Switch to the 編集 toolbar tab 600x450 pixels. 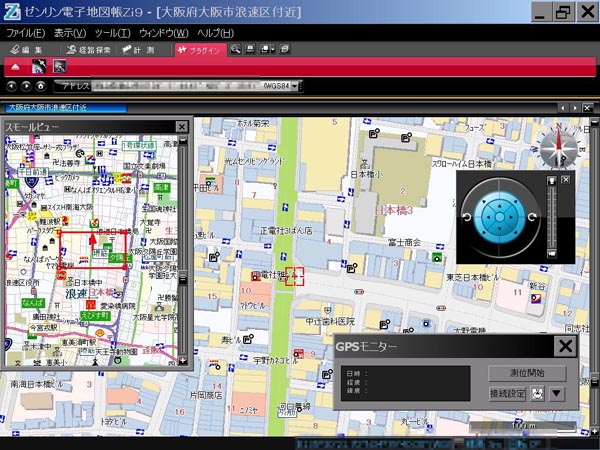click(x=27, y=50)
